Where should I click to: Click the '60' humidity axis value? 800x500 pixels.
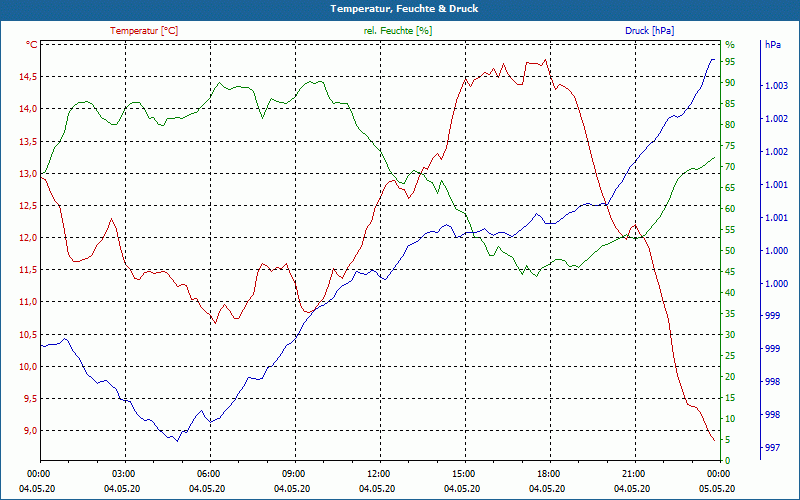[730, 209]
